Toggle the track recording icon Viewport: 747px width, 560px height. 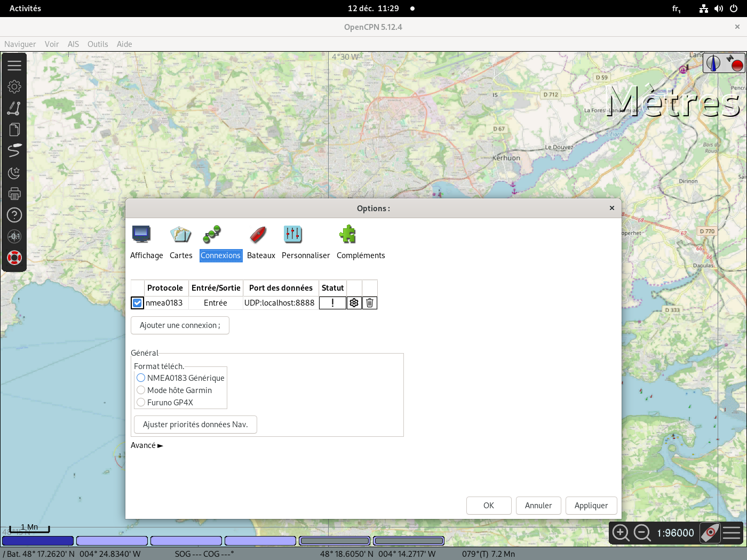pyautogui.click(x=14, y=151)
